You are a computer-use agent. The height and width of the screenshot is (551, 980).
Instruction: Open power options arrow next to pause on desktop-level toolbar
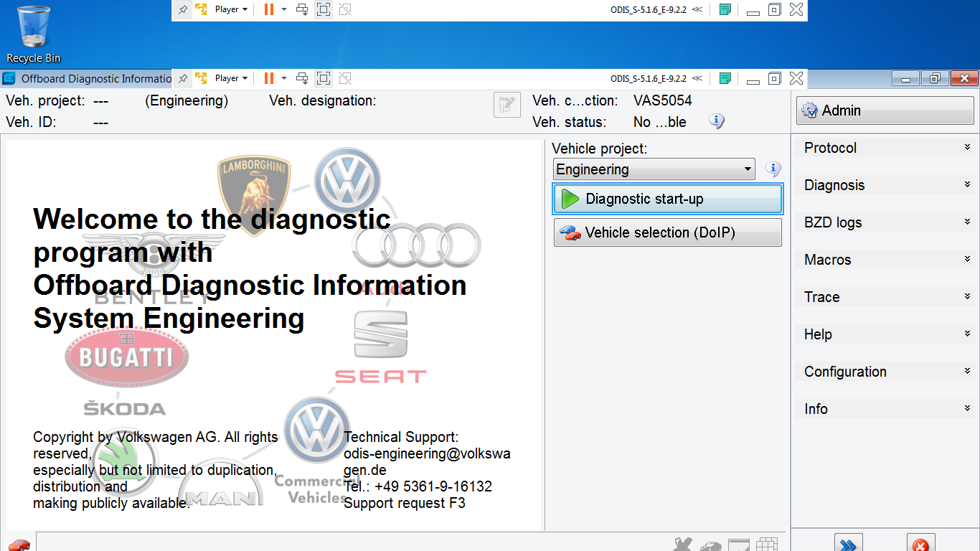point(284,9)
